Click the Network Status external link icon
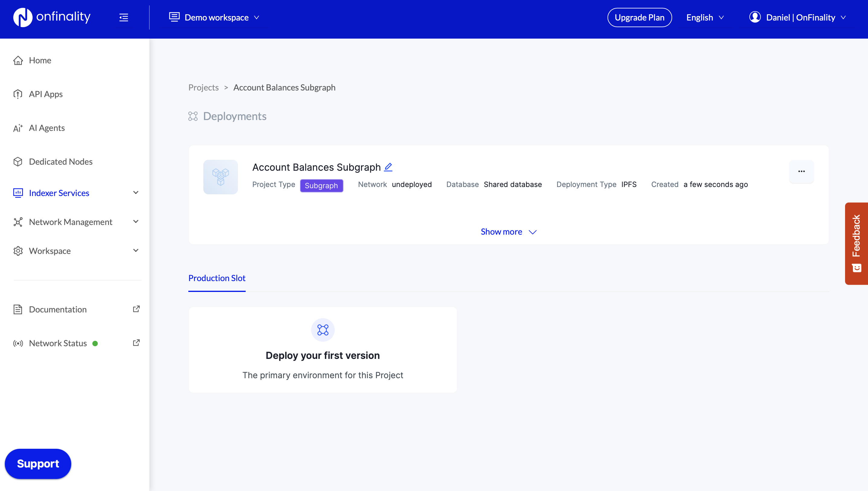Viewport: 868px width, 491px height. [x=136, y=343]
